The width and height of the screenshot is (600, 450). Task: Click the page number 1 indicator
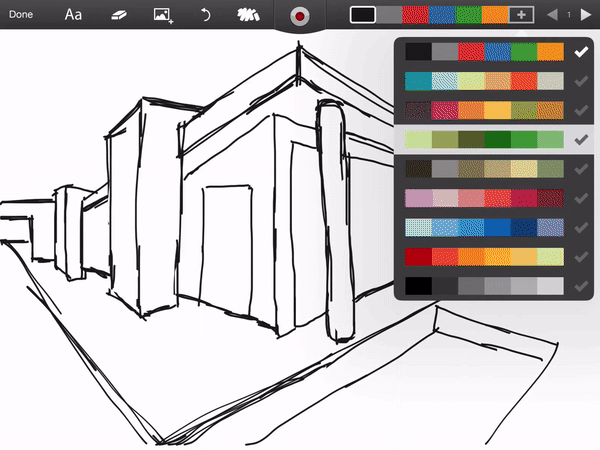tap(569, 15)
